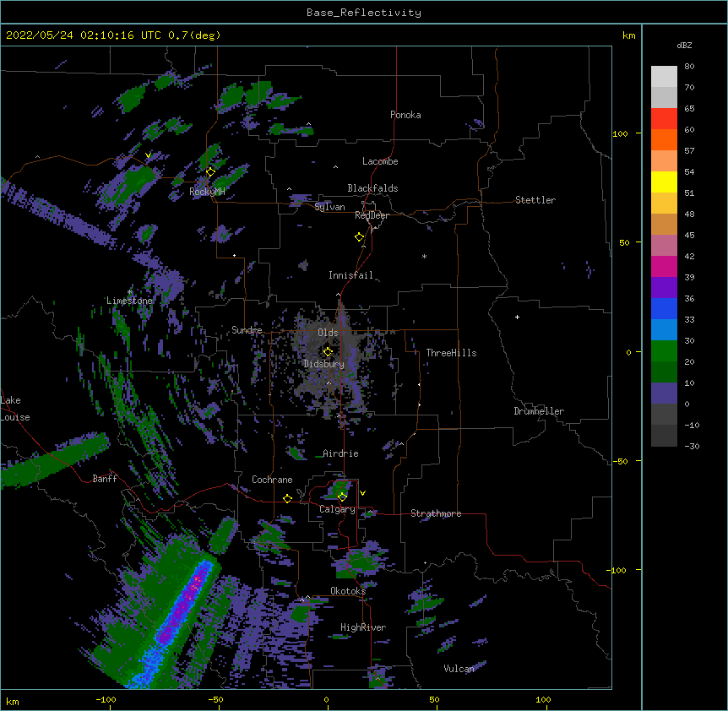This screenshot has width=728, height=711.
Task: Click the Innisfail label
Action: coord(350,275)
